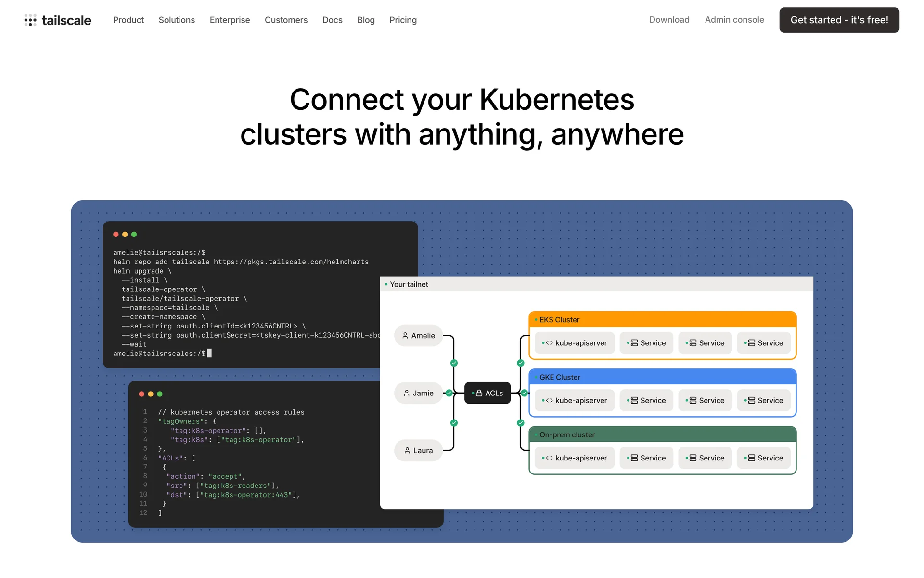924x578 pixels.
Task: Open the Docs navigation item
Action: tap(332, 20)
